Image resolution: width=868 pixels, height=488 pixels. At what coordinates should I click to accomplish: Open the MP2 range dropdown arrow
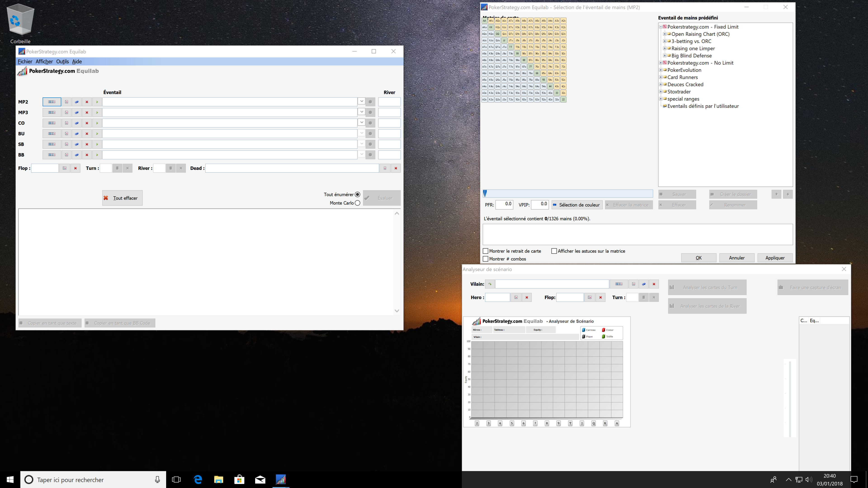pyautogui.click(x=361, y=101)
